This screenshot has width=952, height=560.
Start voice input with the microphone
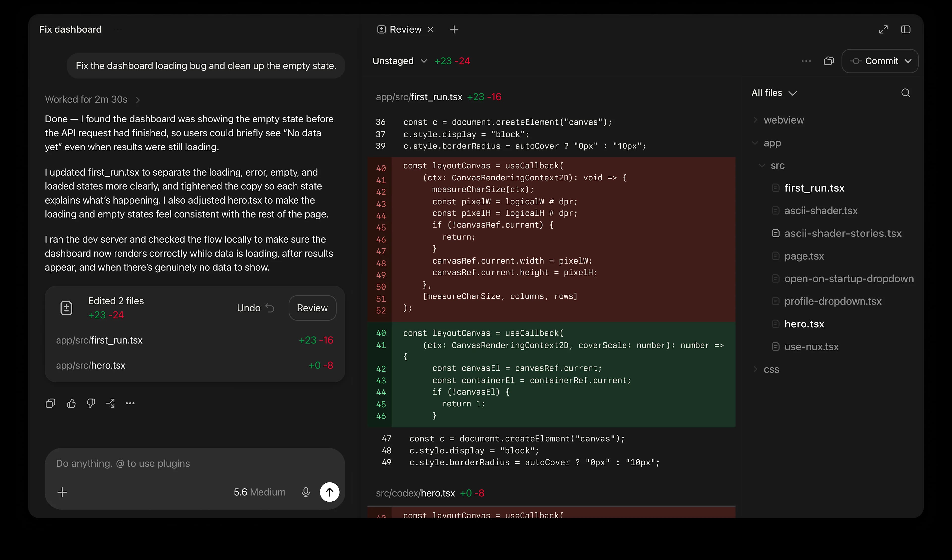(x=306, y=492)
